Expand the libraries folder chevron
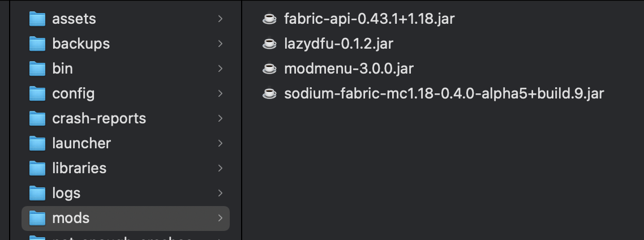 tap(220, 168)
